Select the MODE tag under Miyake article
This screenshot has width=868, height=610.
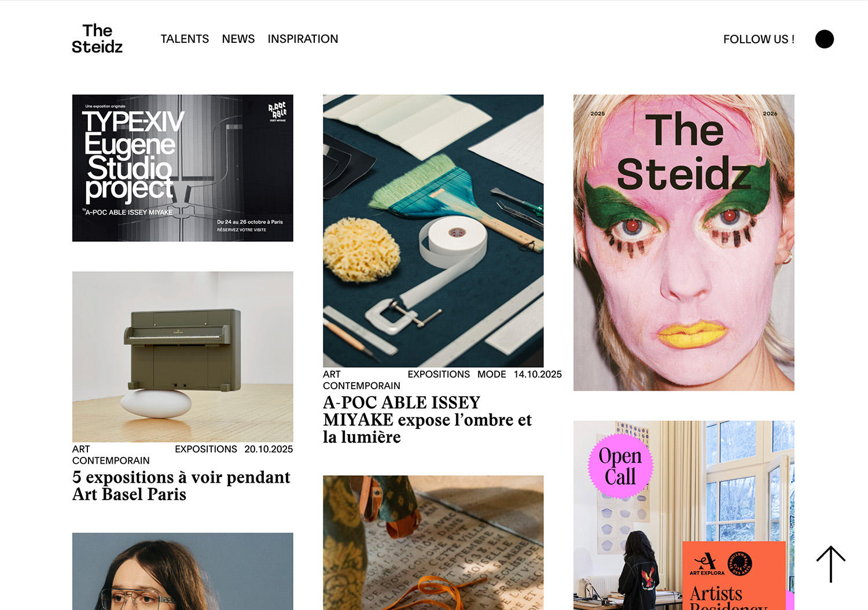pos(492,374)
